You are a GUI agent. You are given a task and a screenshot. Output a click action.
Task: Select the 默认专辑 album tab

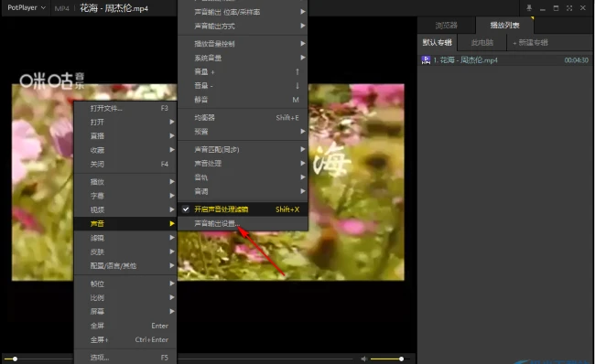[438, 42]
